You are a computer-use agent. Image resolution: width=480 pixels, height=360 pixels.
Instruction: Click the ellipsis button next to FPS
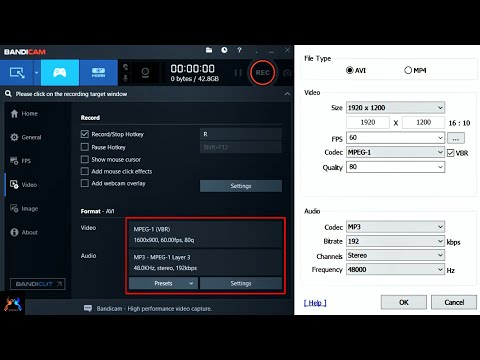(x=456, y=138)
